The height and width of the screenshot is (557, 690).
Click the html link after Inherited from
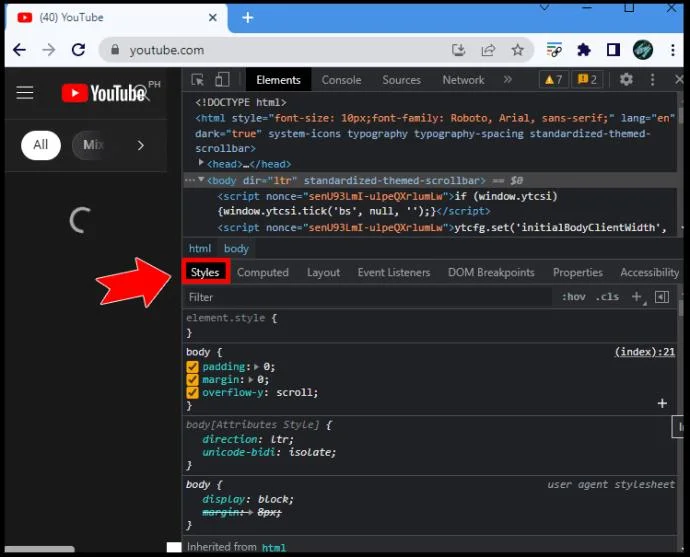(x=274, y=548)
